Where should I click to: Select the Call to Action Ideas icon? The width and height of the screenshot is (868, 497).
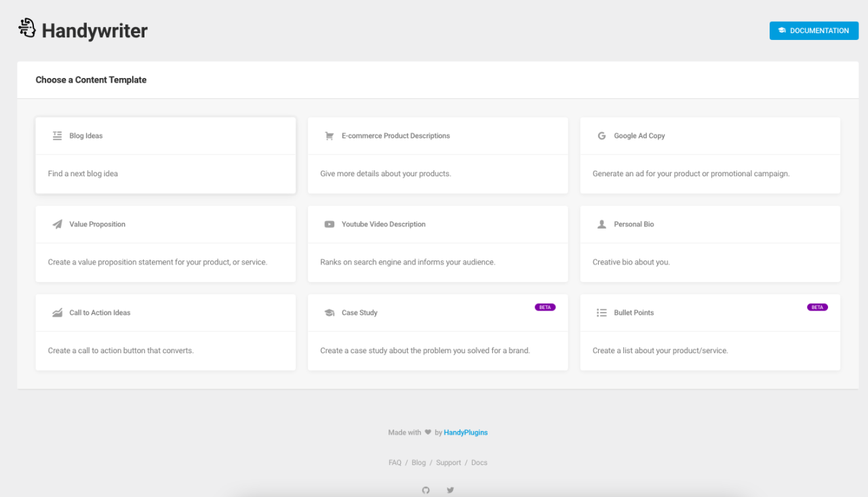(57, 312)
